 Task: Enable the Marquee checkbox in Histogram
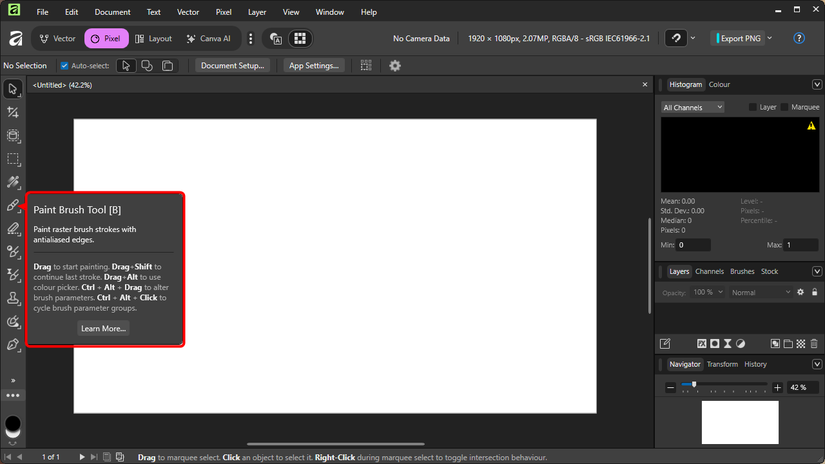(784, 107)
